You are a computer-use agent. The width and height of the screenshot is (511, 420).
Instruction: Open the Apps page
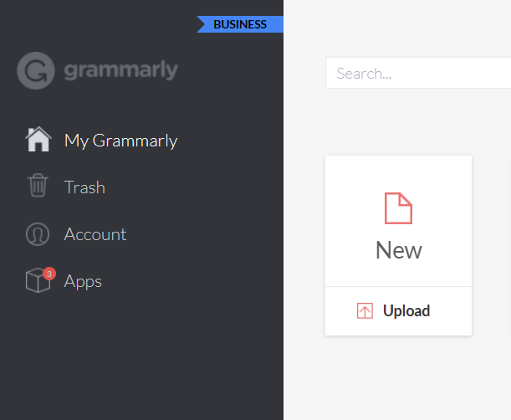(x=83, y=281)
